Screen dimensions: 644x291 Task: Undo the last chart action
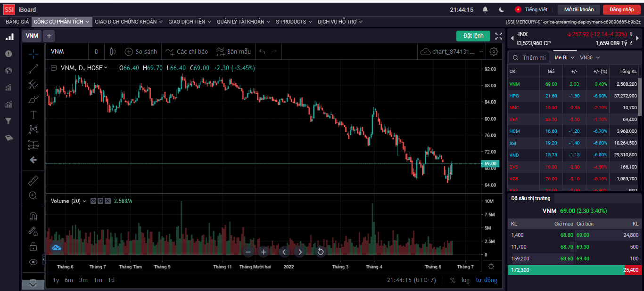(263, 51)
